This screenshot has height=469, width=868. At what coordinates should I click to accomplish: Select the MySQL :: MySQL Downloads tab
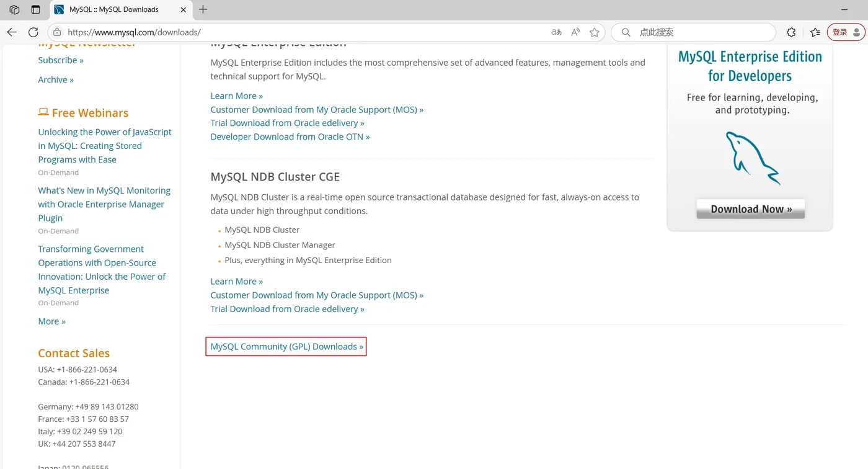point(120,9)
